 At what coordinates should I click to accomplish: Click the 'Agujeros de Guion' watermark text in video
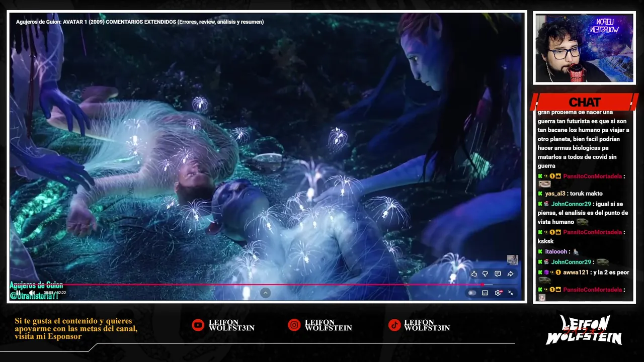pyautogui.click(x=36, y=286)
